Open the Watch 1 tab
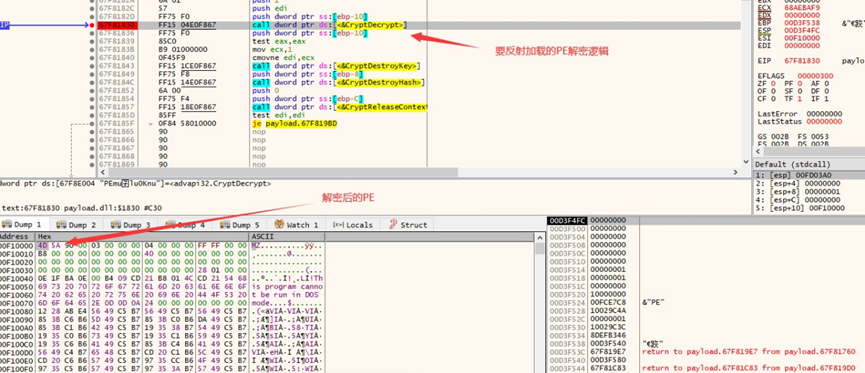The width and height of the screenshot is (865, 373). pyautogui.click(x=297, y=225)
